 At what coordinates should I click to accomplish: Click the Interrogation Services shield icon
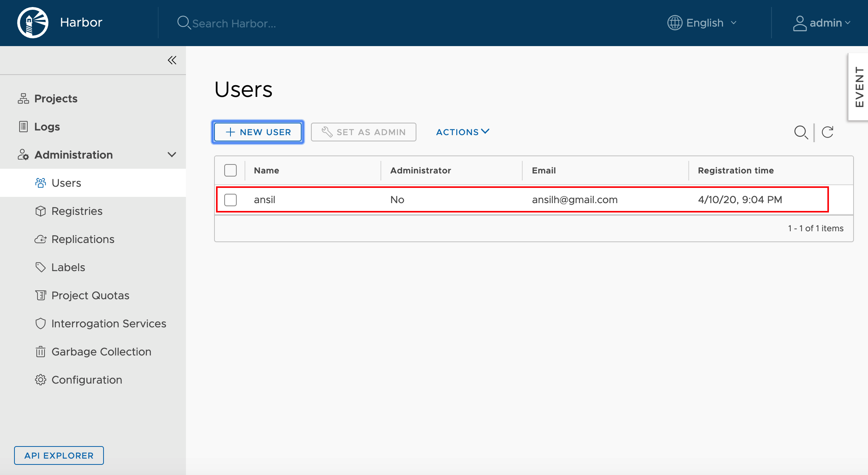click(x=41, y=323)
